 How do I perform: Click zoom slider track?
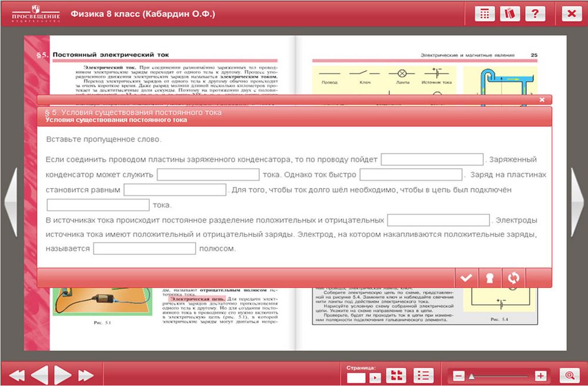500,376
